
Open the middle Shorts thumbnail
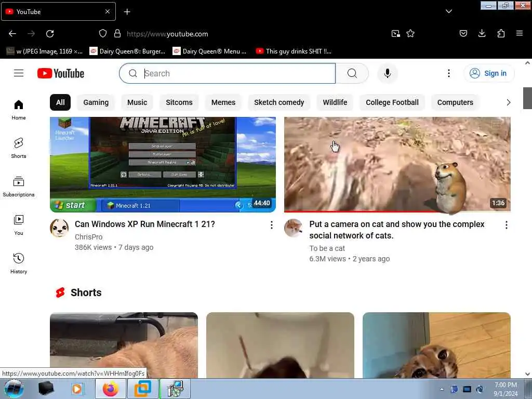(x=280, y=345)
